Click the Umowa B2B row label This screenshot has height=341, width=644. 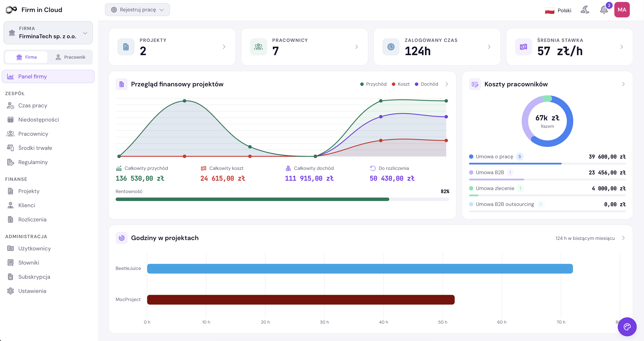tap(490, 172)
